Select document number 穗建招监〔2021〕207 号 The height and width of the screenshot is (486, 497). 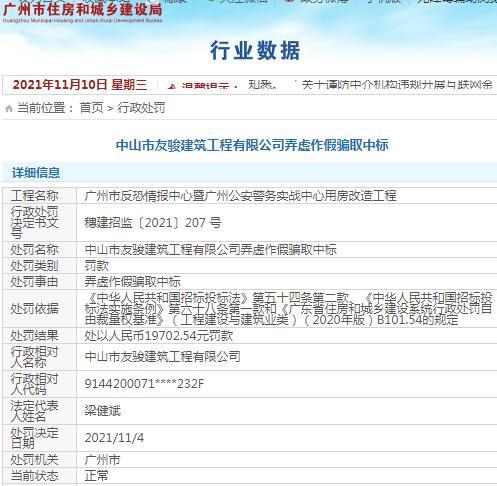153,223
